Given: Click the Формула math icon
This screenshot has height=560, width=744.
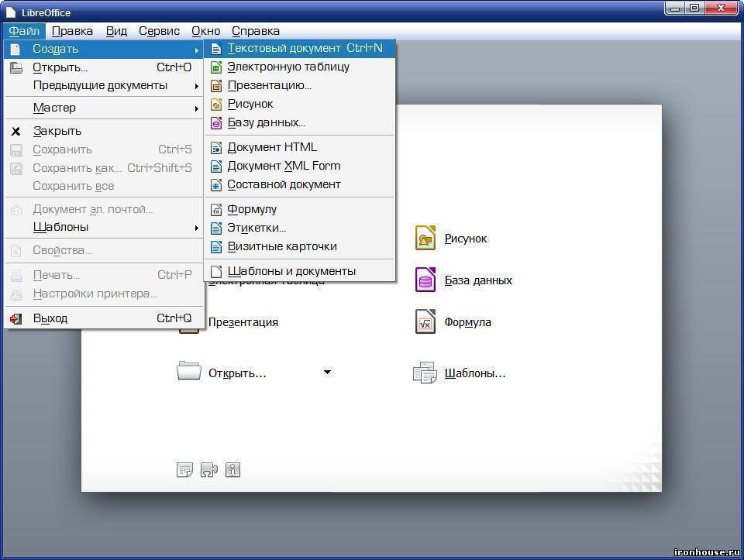Looking at the screenshot, I should click(425, 322).
